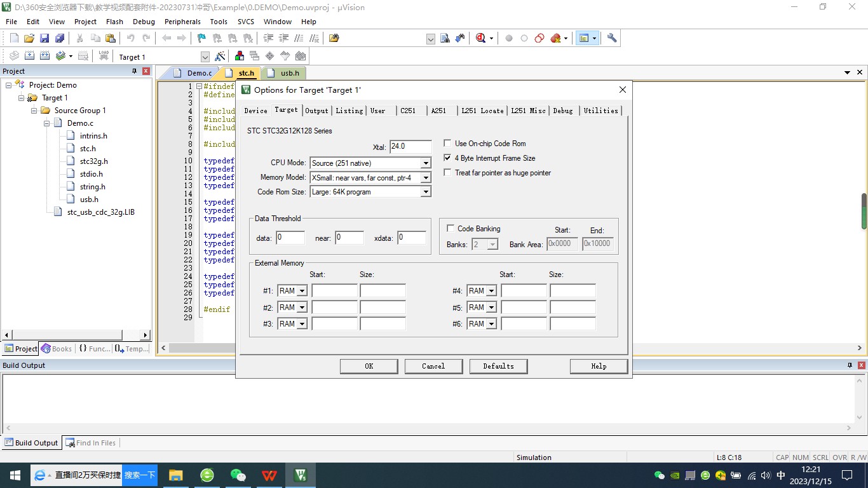Enable Use On-chip Code Rom checkbox
Image resolution: width=868 pixels, height=488 pixels.
(448, 144)
